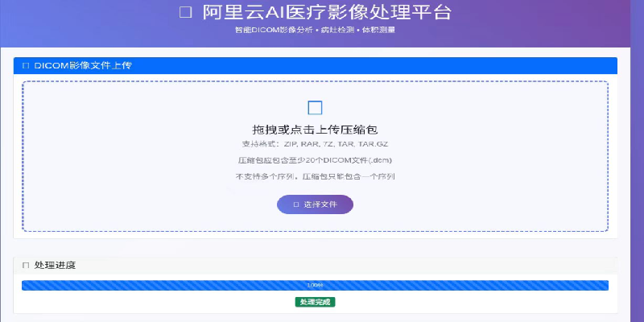
Task: Select the DICOM影像文件上传 section header text
Action: click(83, 65)
